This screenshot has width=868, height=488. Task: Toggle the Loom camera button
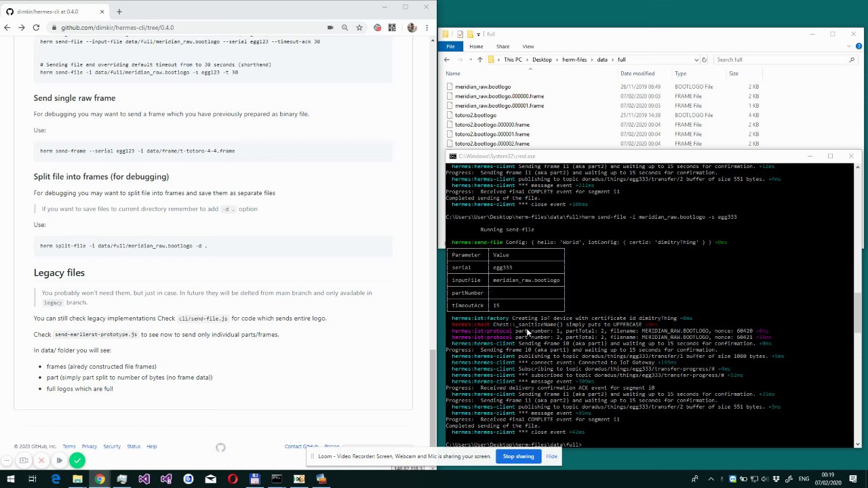pos(24,461)
